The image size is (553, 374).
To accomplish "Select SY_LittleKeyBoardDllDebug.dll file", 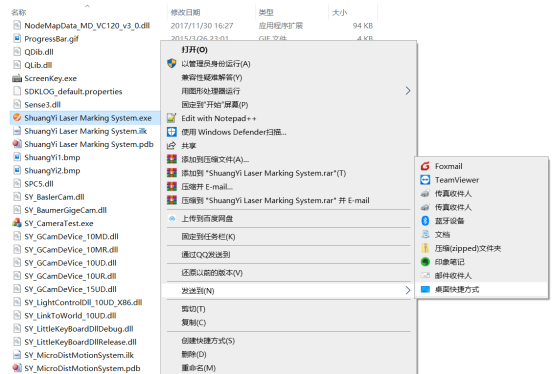I will [x=79, y=328].
